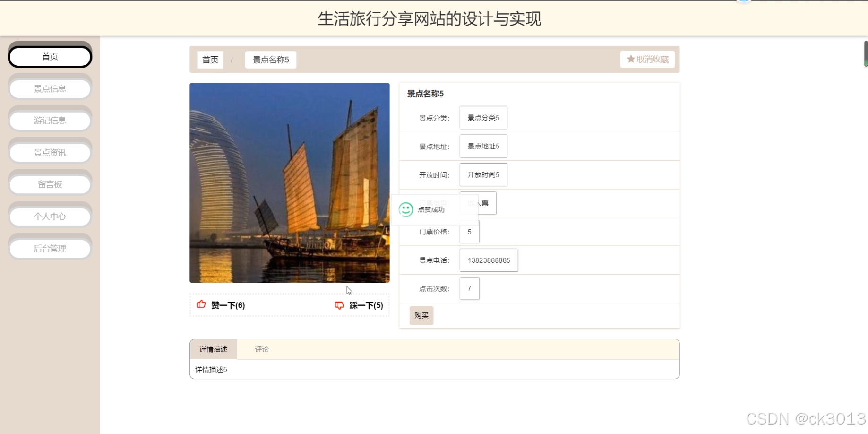
Task: Click the 购买 button
Action: pos(421,315)
